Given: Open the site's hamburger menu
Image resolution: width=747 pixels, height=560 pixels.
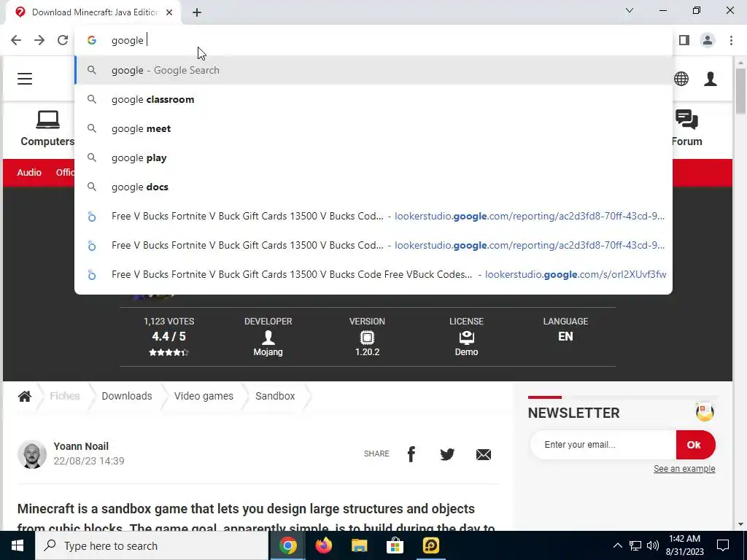Looking at the screenshot, I should coord(25,79).
